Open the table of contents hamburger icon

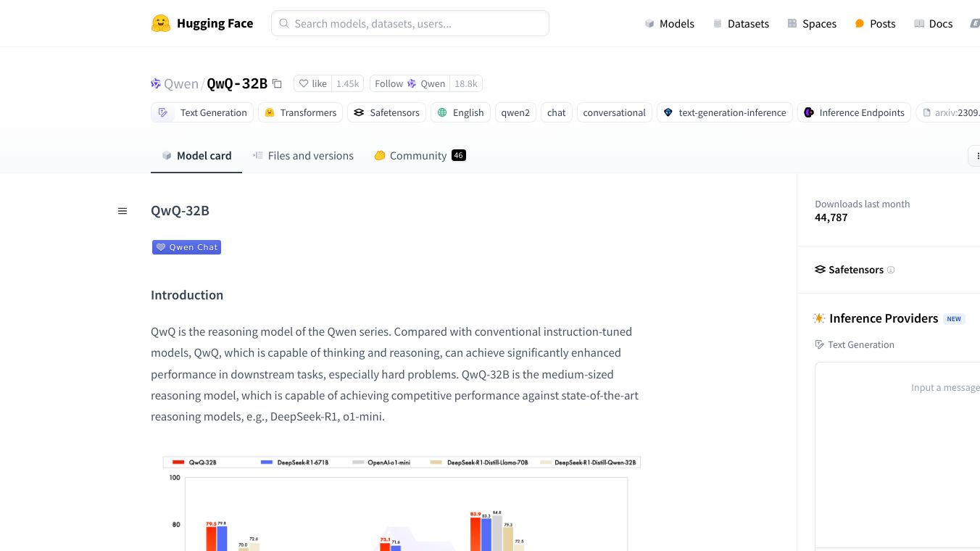[122, 211]
